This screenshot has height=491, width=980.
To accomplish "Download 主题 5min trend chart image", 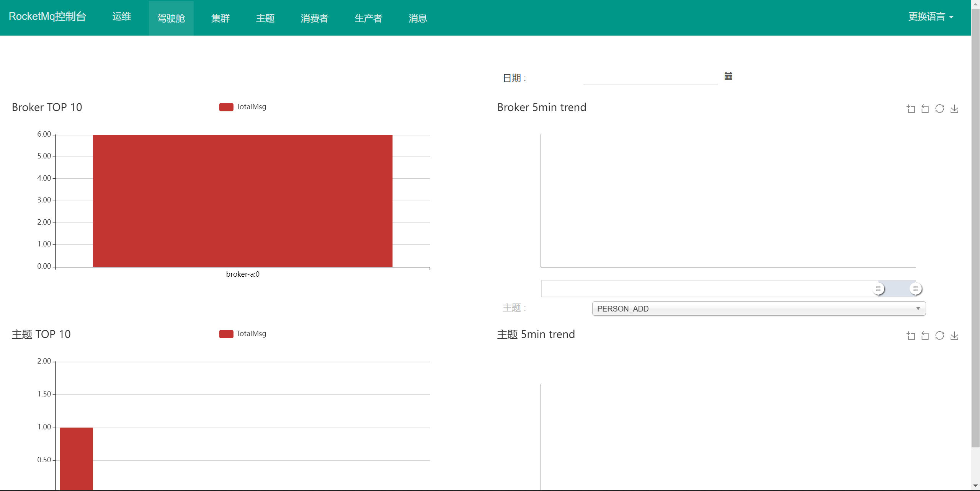I will click(954, 336).
